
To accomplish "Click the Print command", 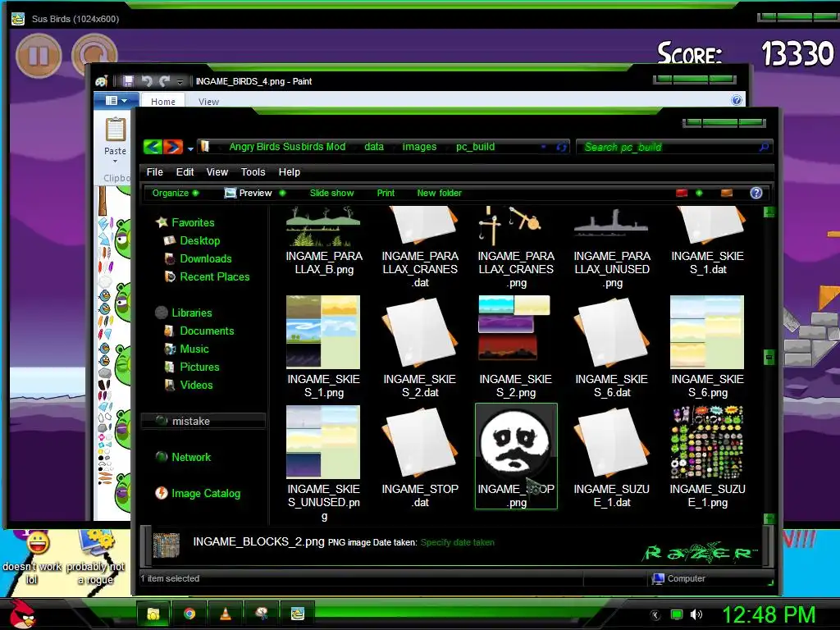I will pyautogui.click(x=386, y=193).
